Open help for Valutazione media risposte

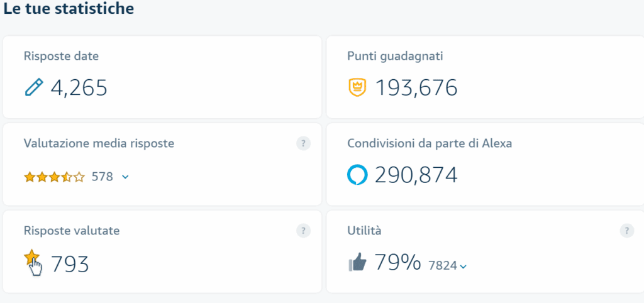[x=303, y=143]
